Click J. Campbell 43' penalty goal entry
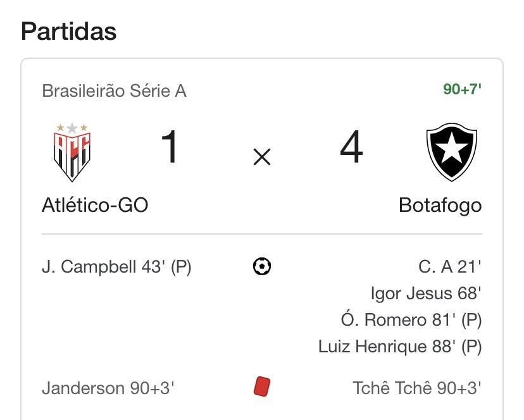The width and height of the screenshot is (524, 420). [x=116, y=268]
